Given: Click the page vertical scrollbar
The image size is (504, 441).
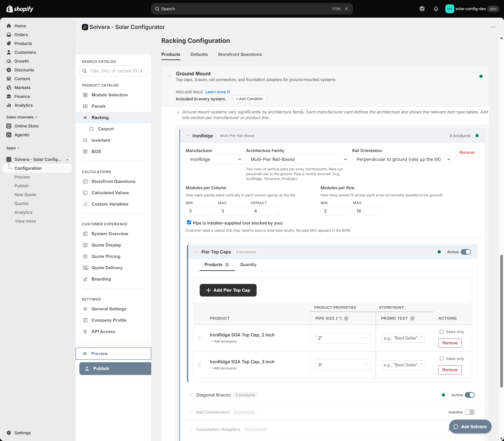Looking at the screenshot, I should click(x=501, y=321).
